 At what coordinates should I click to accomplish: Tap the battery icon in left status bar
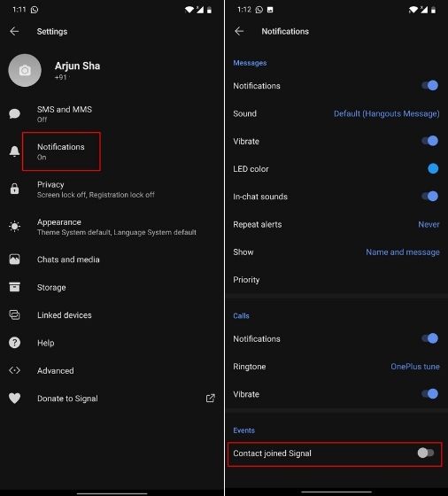(209, 10)
